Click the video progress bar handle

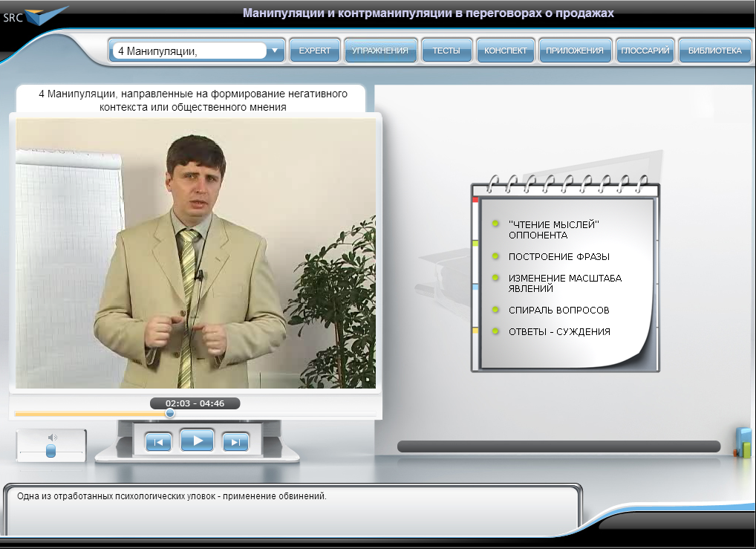(x=170, y=413)
